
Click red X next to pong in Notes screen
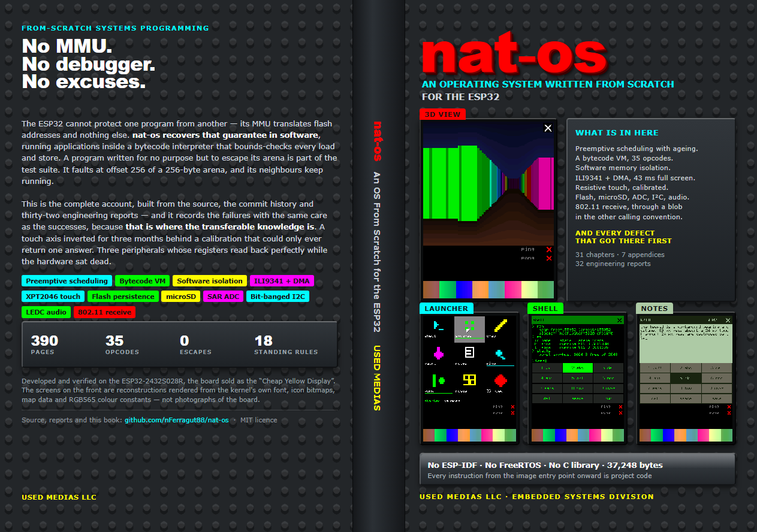729,413
